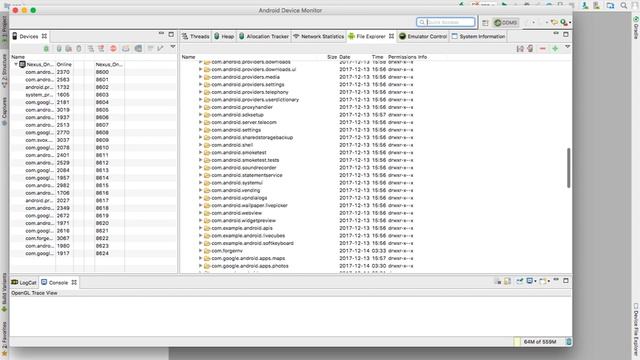Switch to the Network Statistics tab
The image size is (640, 360).
(x=318, y=36)
